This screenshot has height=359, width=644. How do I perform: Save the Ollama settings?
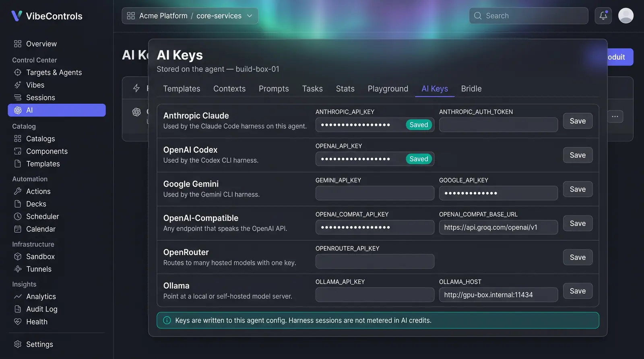pyautogui.click(x=578, y=291)
